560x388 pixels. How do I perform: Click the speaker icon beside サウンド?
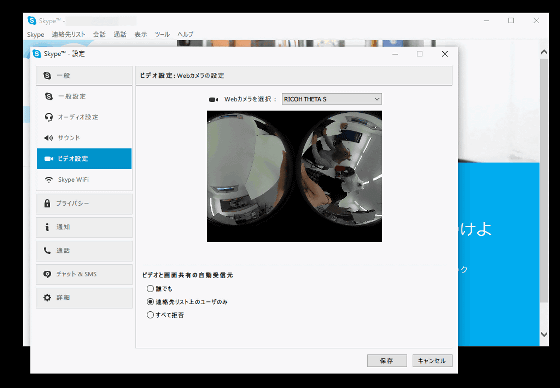49,138
